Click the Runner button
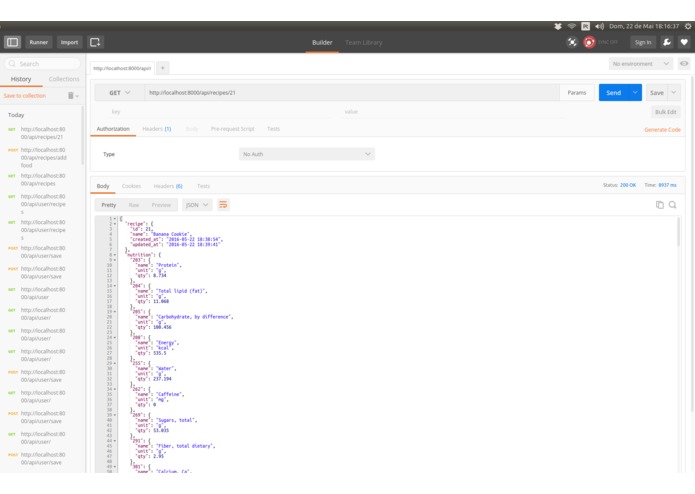Image resolution: width=695 pixels, height=494 pixels. pyautogui.click(x=39, y=42)
